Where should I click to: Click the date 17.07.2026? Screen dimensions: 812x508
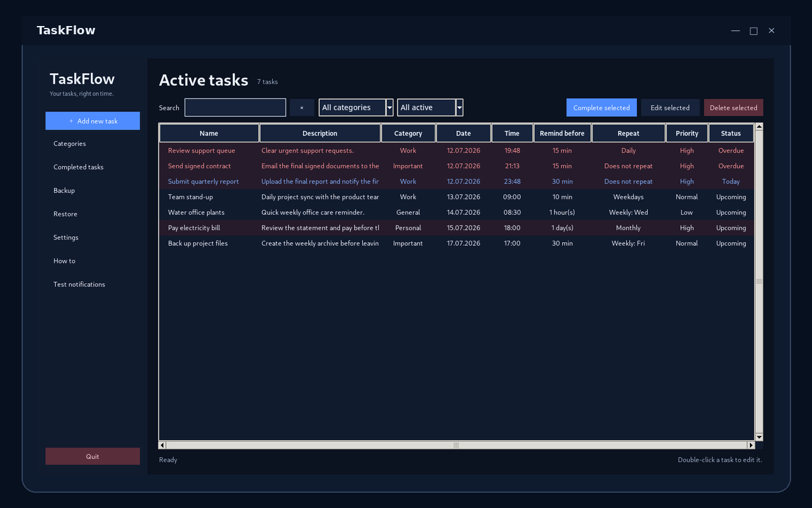point(464,243)
